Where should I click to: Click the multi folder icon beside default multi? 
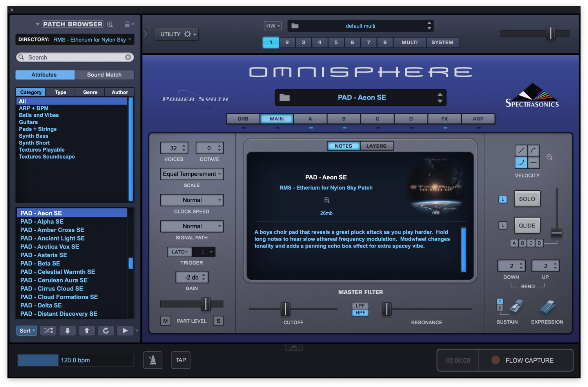pyautogui.click(x=295, y=26)
